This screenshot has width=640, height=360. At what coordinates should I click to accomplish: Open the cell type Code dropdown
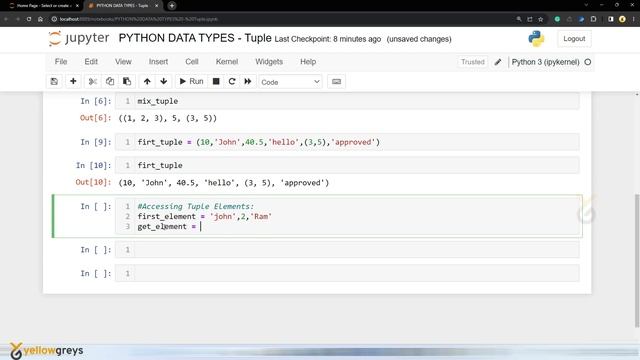pyautogui.click(x=290, y=82)
